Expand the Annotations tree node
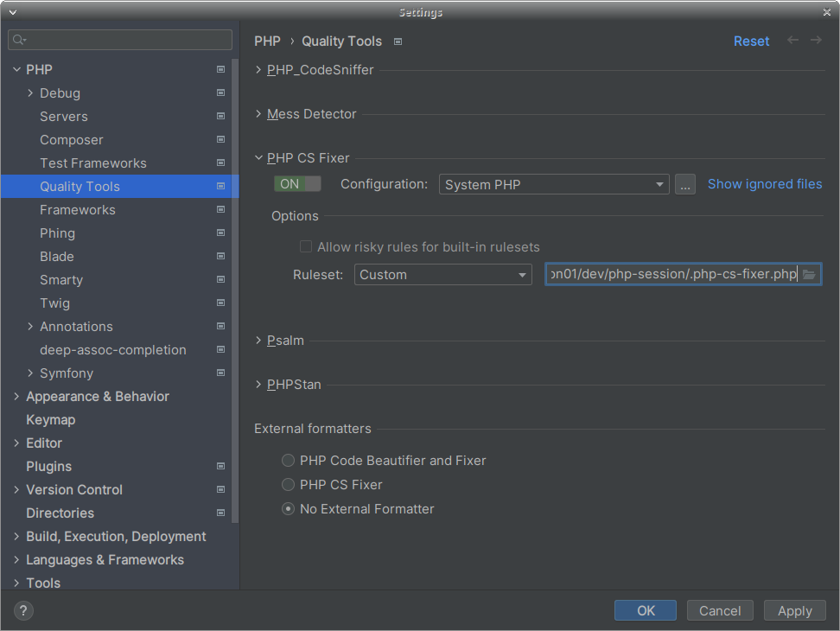Image resolution: width=840 pixels, height=631 pixels. (x=30, y=326)
